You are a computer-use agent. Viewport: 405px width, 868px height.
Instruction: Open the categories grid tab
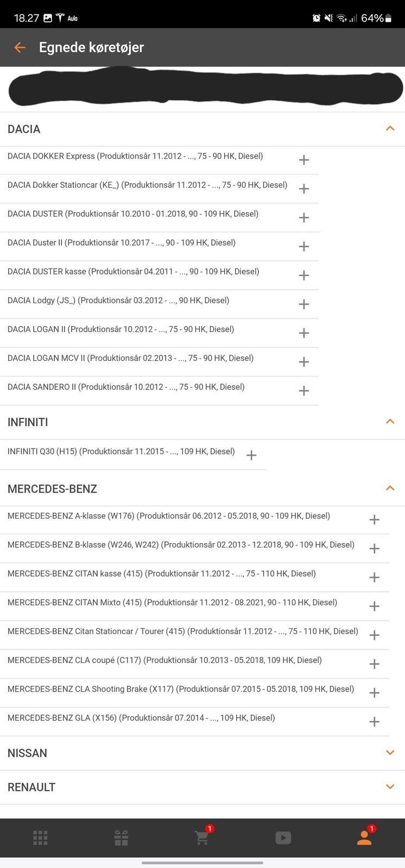(40, 838)
